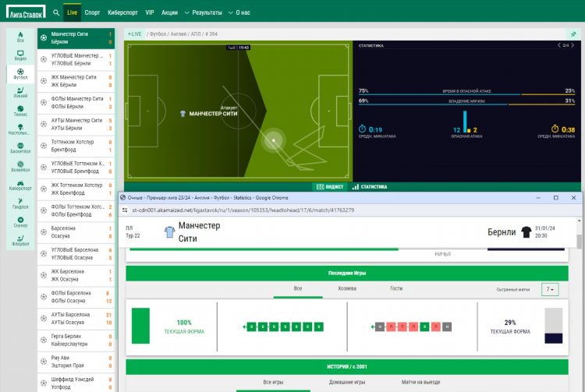Select the Домашние игры tab
This screenshot has width=585, height=392.
pos(347,382)
